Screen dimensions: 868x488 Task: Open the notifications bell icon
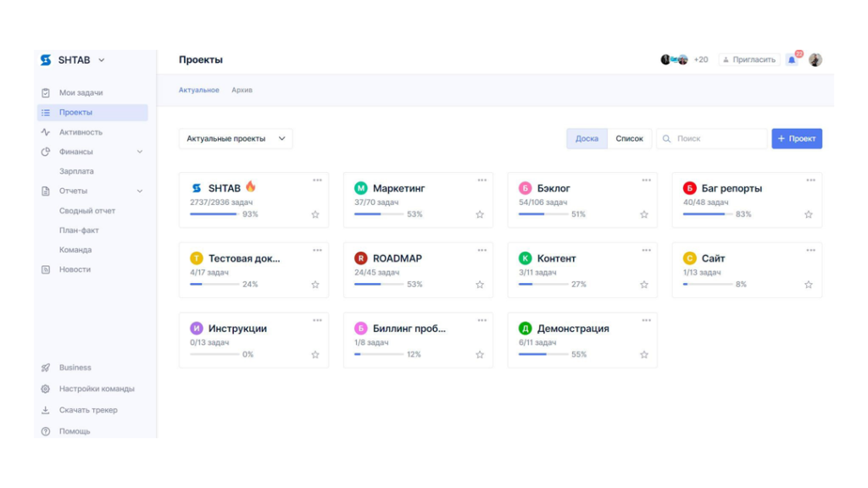(792, 60)
